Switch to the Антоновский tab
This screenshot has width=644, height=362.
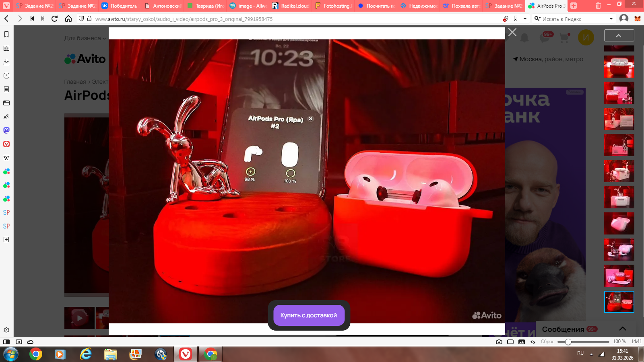(x=163, y=6)
